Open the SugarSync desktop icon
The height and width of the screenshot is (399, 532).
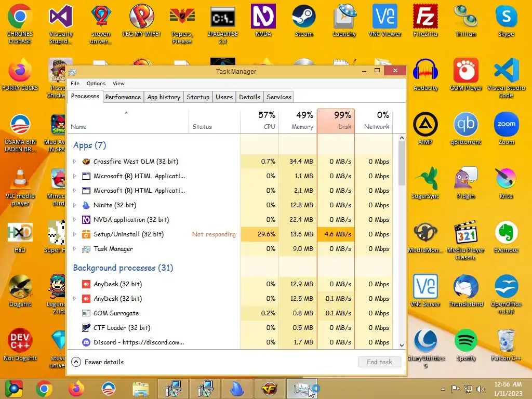(425, 182)
